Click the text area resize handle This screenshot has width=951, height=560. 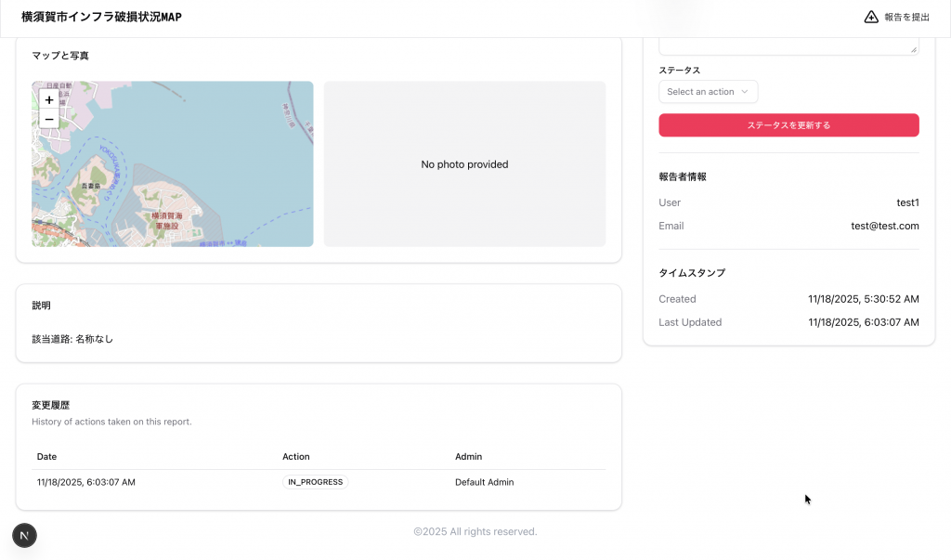[x=914, y=50]
